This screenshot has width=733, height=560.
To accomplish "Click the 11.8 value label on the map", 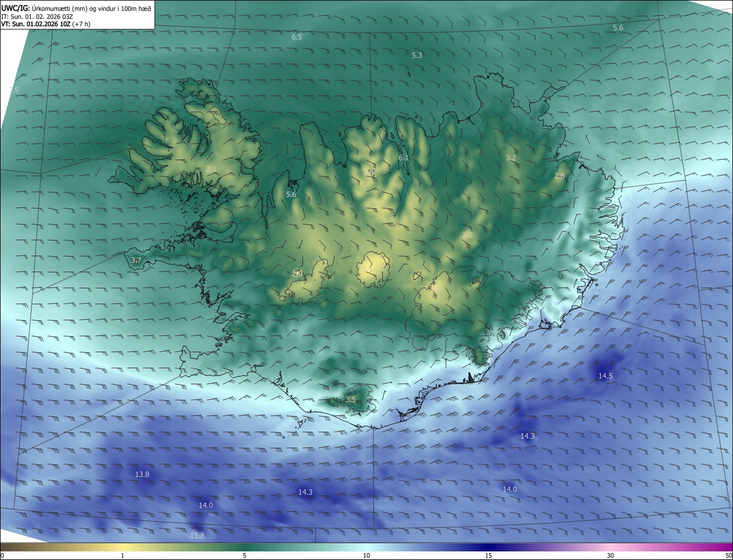I will click(x=196, y=536).
